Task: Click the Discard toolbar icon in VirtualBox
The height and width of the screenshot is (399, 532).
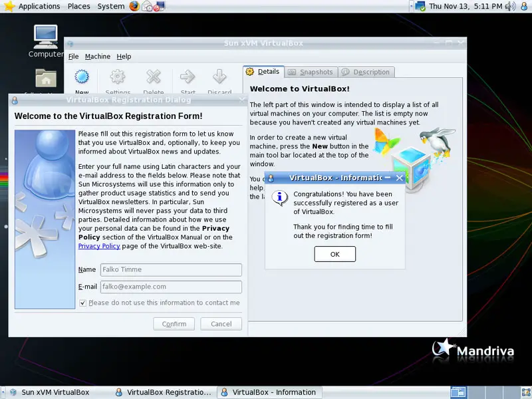Action: coord(219,77)
